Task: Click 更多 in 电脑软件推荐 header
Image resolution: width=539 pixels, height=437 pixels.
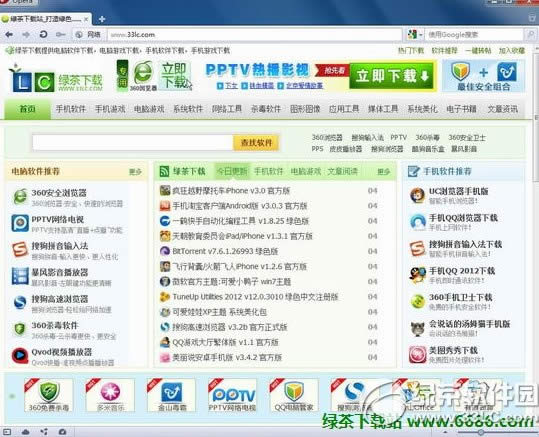Action: tap(135, 172)
